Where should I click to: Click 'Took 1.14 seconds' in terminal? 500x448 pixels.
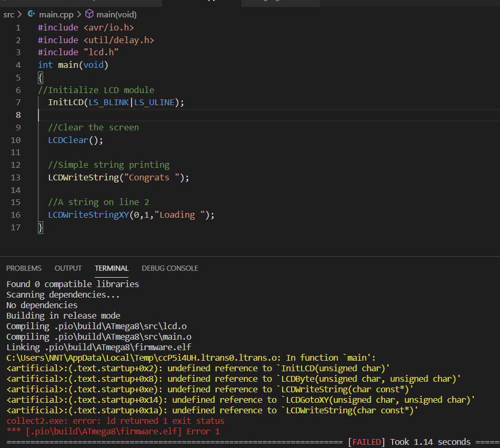pos(430,442)
